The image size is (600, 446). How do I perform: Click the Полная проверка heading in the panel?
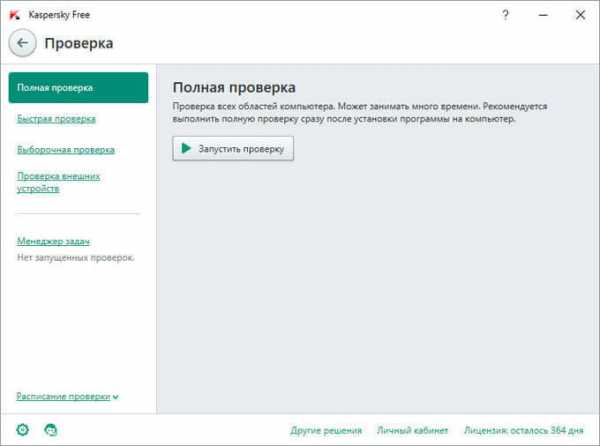pyautogui.click(x=234, y=88)
